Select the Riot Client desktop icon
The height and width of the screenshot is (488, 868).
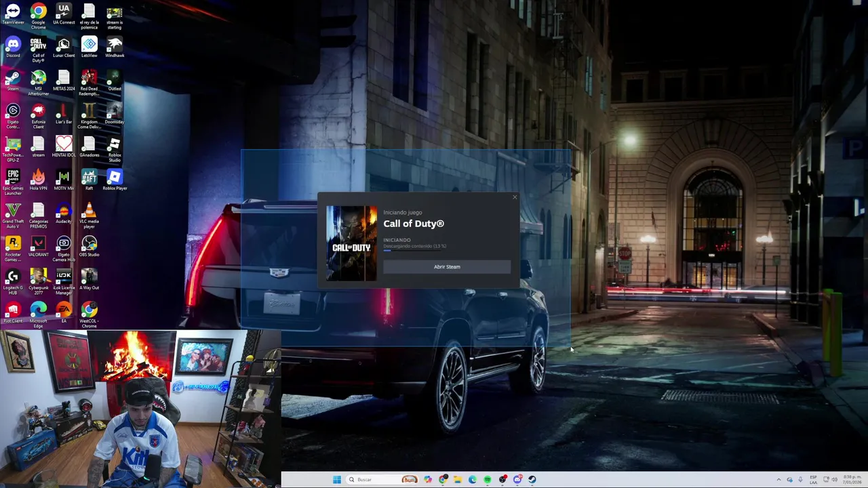pos(13,312)
